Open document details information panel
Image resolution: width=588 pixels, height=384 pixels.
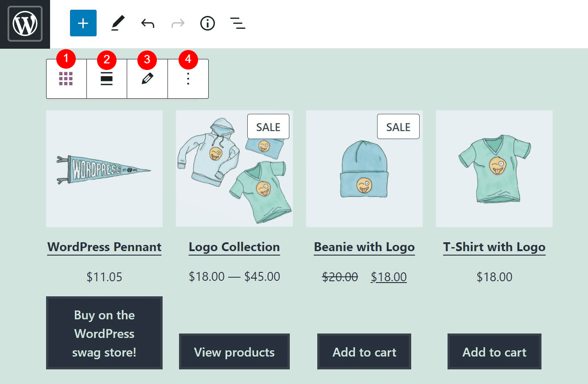click(207, 23)
